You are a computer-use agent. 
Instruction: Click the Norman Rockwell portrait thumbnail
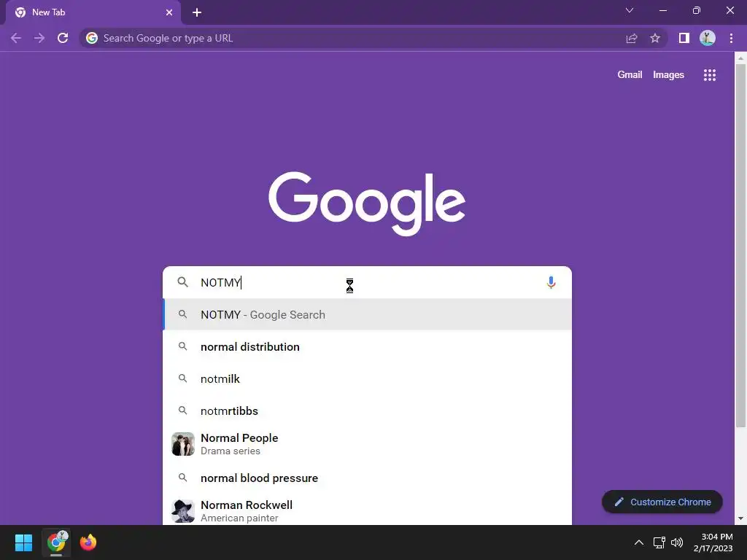pyautogui.click(x=183, y=511)
